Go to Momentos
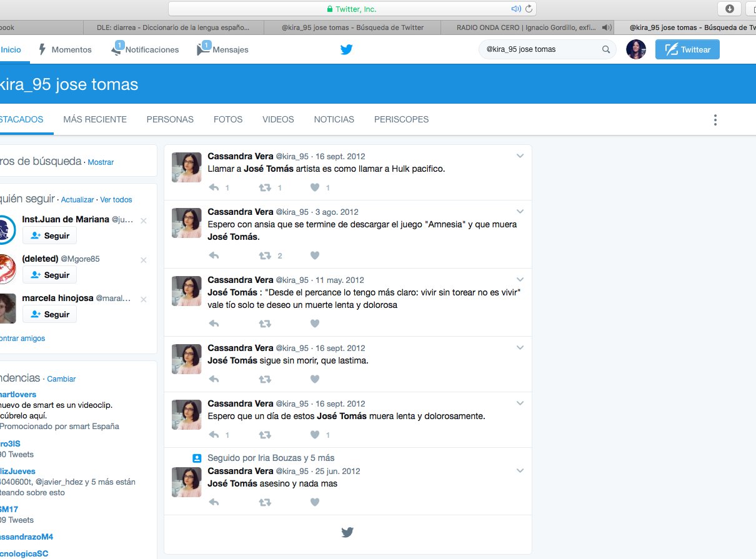This screenshot has width=756, height=559. 65,49
